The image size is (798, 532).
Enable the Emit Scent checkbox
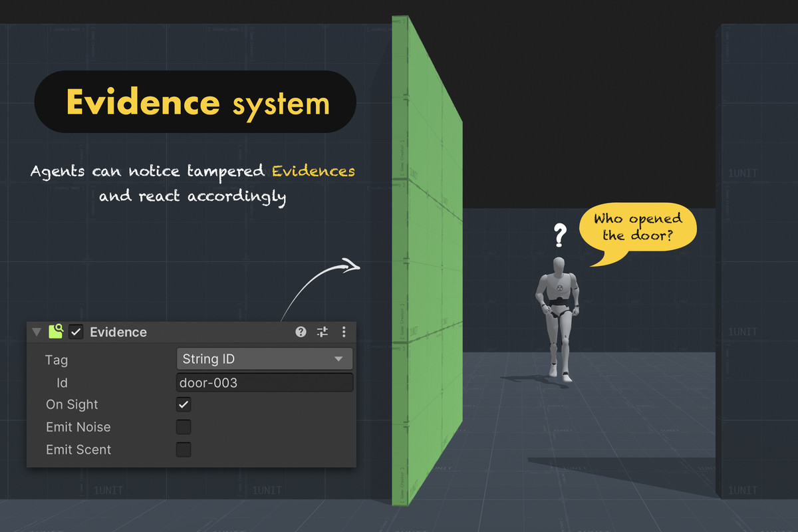(184, 450)
